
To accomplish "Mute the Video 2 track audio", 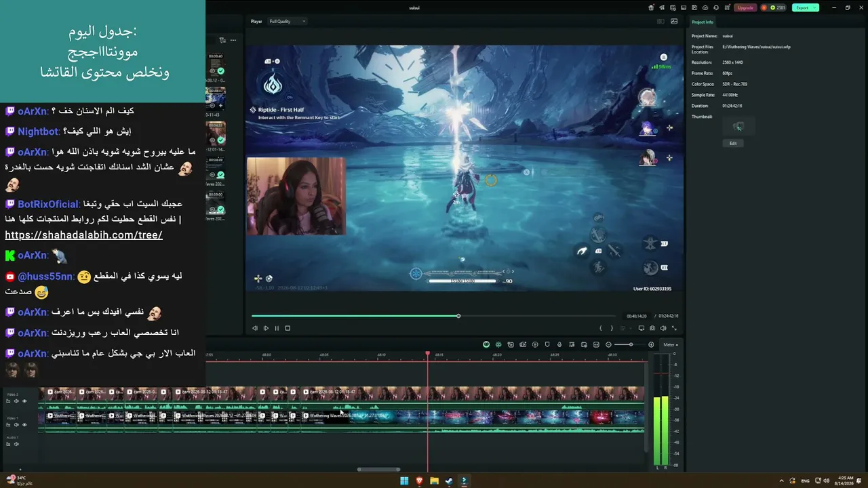I will 16,401.
